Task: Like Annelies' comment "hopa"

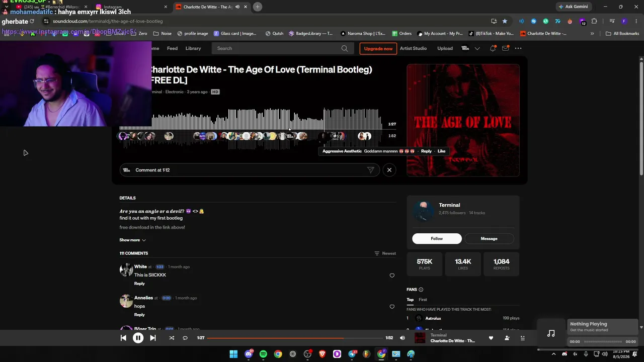Action: coord(392,307)
